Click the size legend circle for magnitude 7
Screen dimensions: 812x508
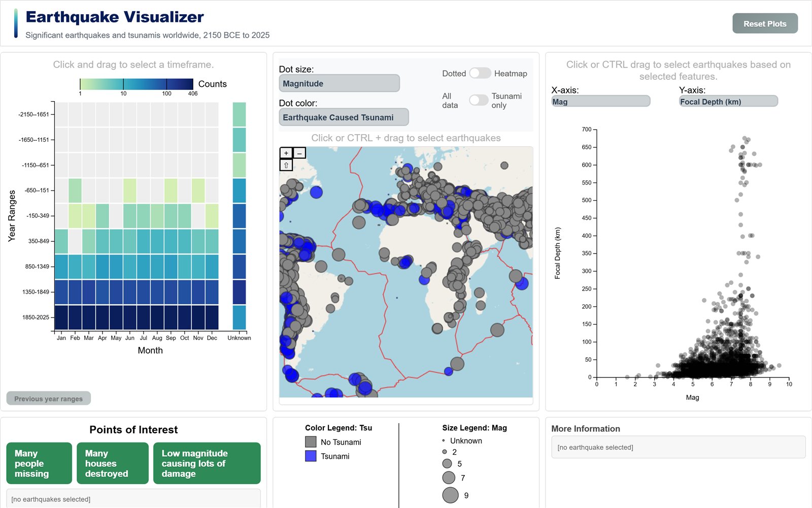tap(449, 478)
